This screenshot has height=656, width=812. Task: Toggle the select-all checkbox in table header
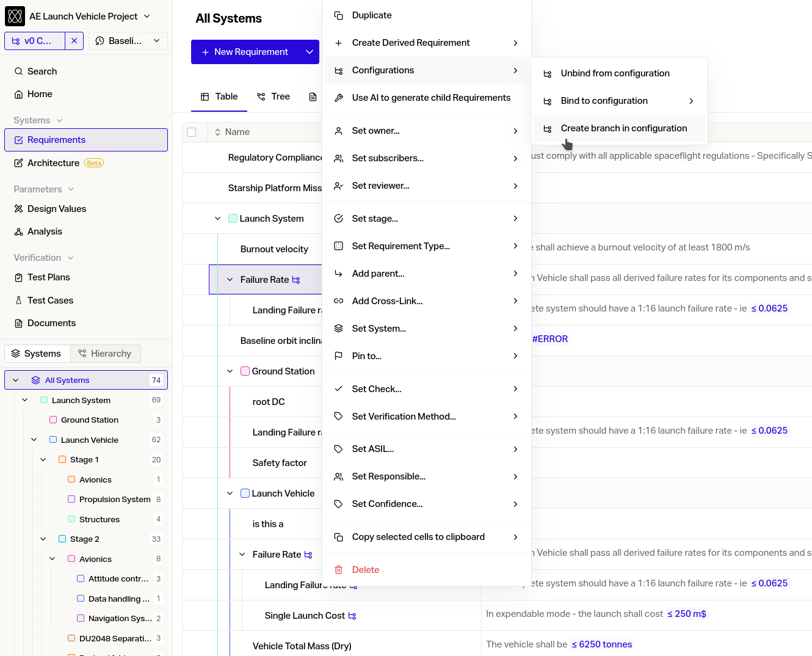(192, 132)
